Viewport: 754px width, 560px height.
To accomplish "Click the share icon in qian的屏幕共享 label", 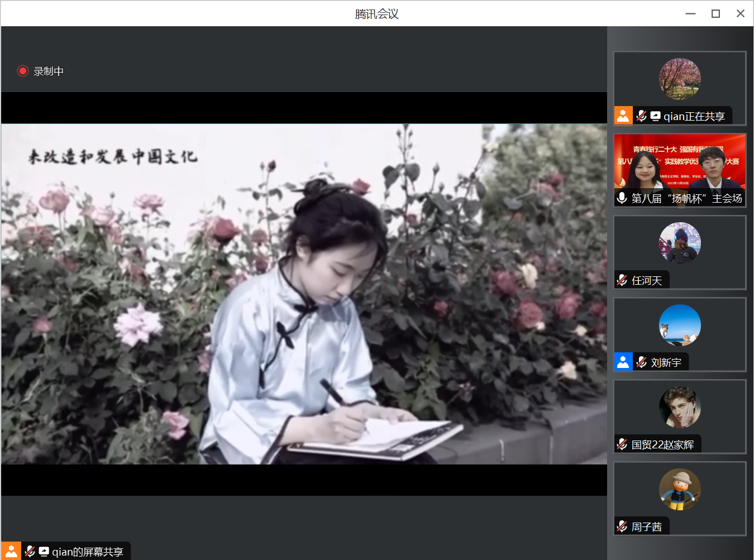I will tap(44, 551).
